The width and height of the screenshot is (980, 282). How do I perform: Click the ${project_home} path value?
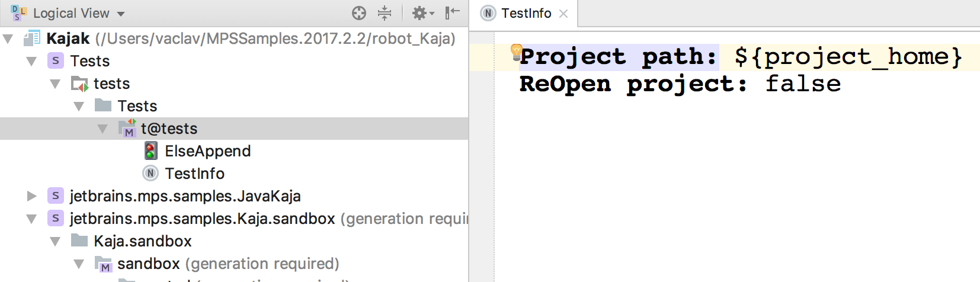coord(848,57)
